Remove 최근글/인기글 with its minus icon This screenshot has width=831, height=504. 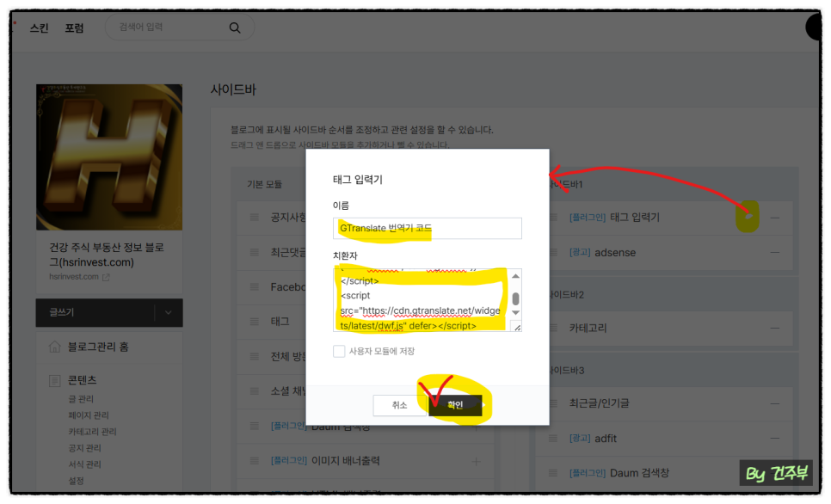click(x=775, y=404)
